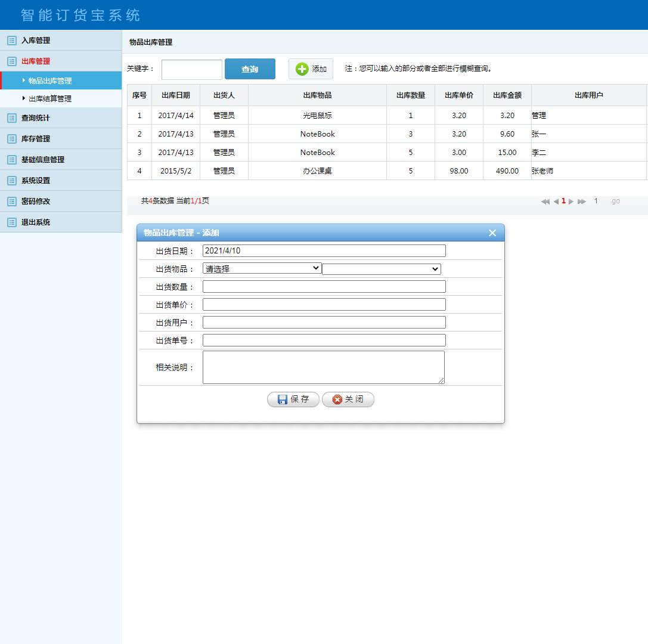The width and height of the screenshot is (648, 644).
Task: Open the 请选择 item category dropdown
Action: [x=262, y=268]
